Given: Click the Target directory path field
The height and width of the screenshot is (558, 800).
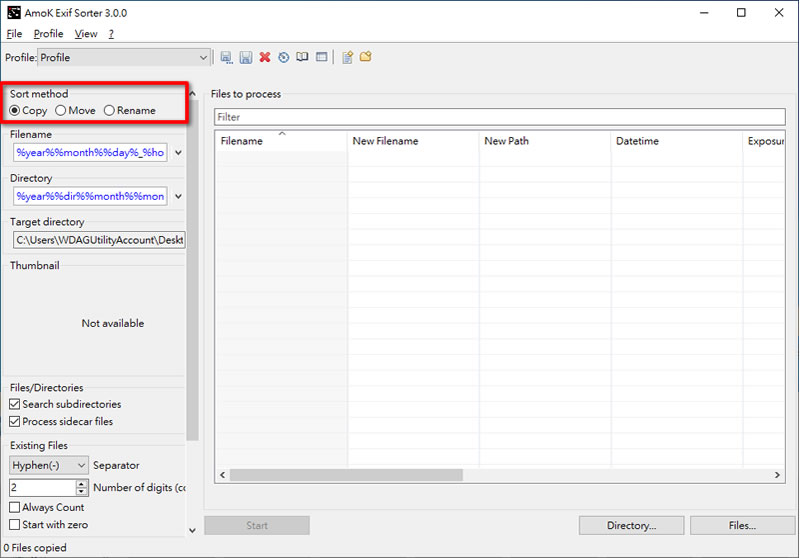Looking at the screenshot, I should click(x=99, y=240).
